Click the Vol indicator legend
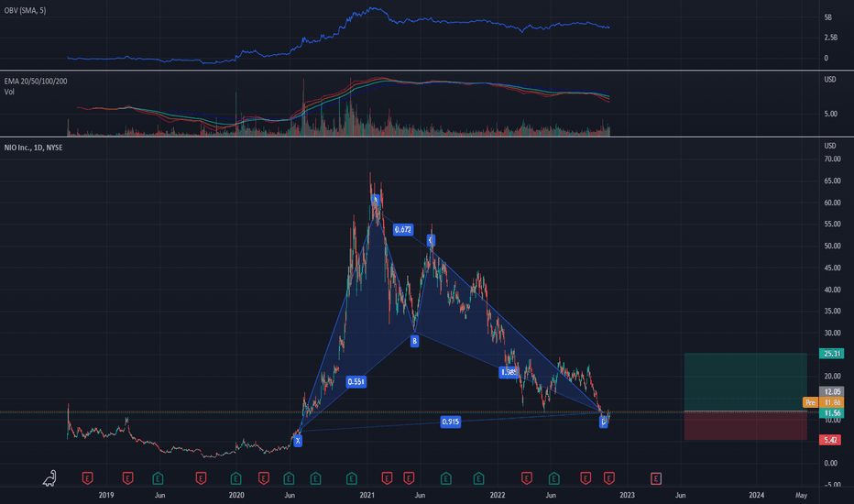Viewport: 854px width, 504px height. click(9, 92)
